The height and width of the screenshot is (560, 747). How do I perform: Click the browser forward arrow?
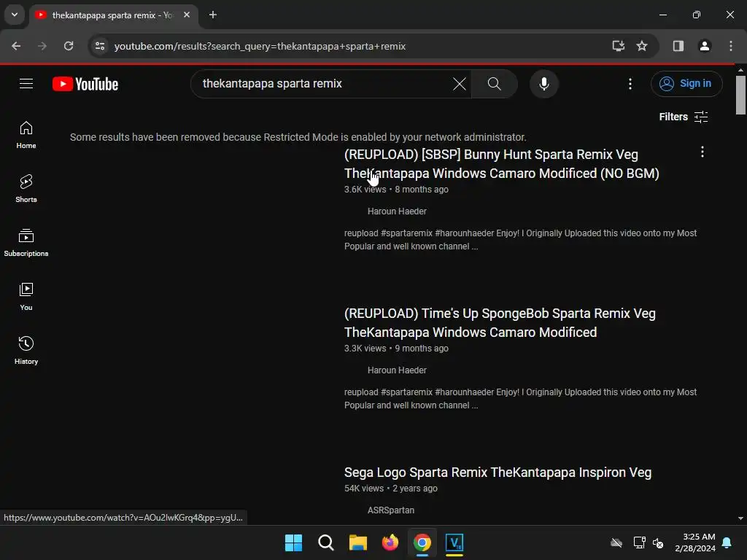[x=42, y=46]
